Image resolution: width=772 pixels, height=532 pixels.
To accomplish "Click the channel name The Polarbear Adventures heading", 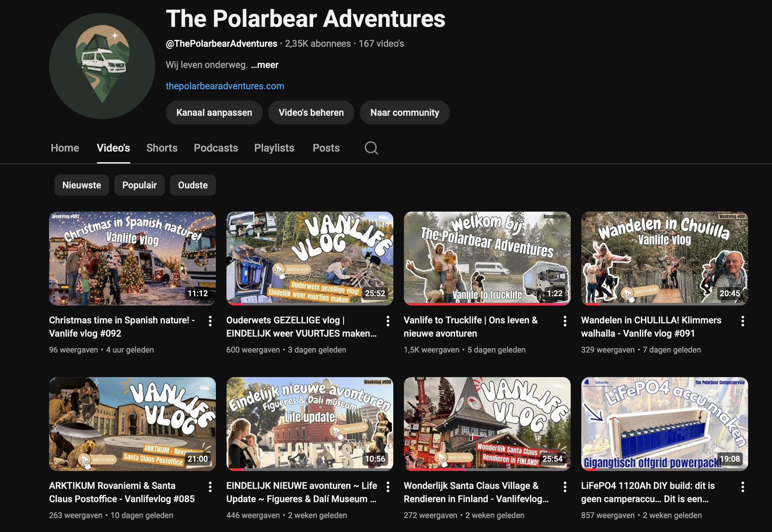I will point(305,18).
